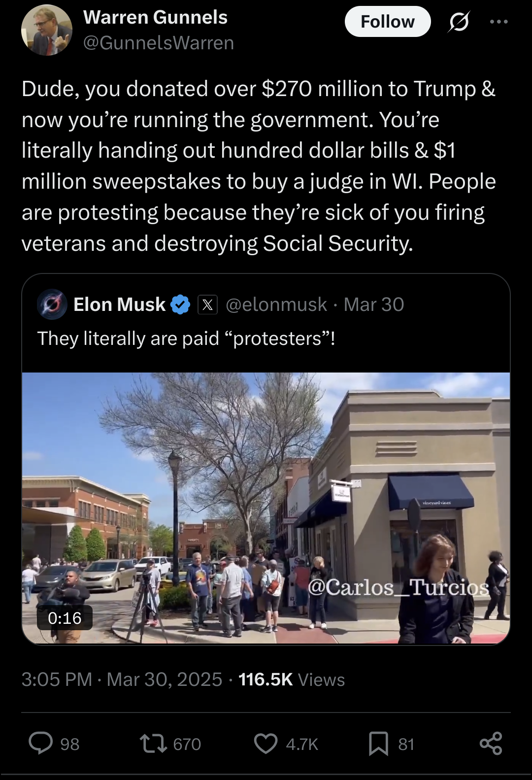Open quoted tweet text about paid protesters
This screenshot has height=780, width=532.
pyautogui.click(x=186, y=339)
